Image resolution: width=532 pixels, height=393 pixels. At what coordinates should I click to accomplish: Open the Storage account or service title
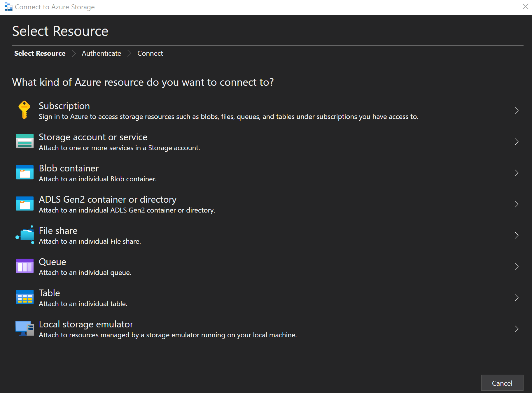point(93,137)
